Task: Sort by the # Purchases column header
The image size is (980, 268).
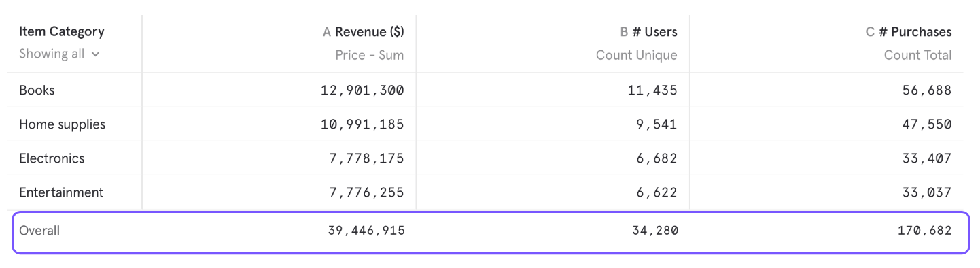Action: click(915, 32)
